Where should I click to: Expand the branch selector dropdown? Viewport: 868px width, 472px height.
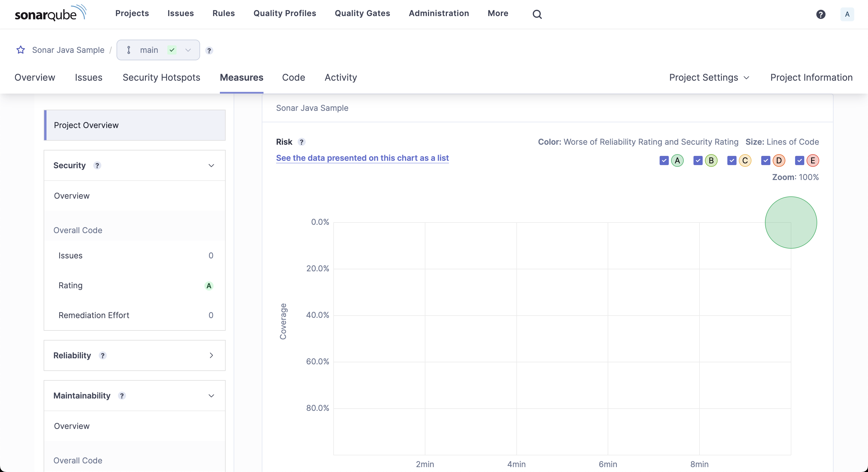pos(188,50)
